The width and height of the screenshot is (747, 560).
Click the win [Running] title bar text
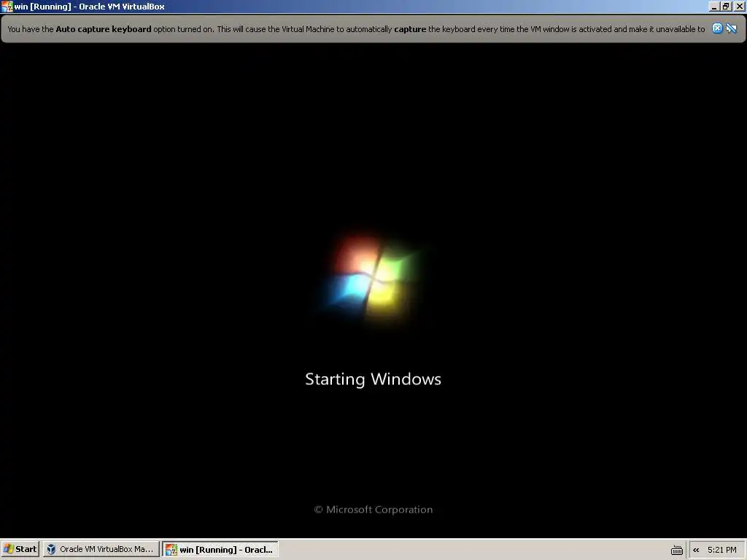click(x=89, y=7)
